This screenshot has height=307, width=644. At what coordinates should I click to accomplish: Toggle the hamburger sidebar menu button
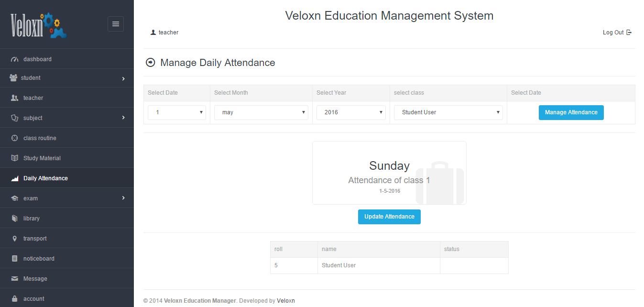[116, 24]
